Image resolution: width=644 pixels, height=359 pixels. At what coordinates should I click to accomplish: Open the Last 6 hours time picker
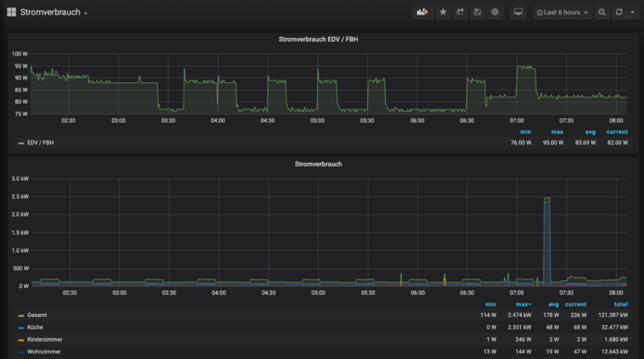(563, 12)
